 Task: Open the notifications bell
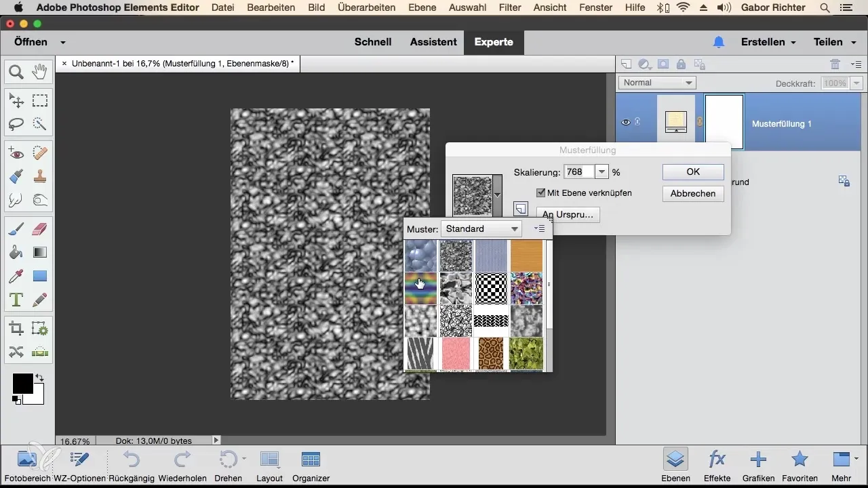coord(719,42)
